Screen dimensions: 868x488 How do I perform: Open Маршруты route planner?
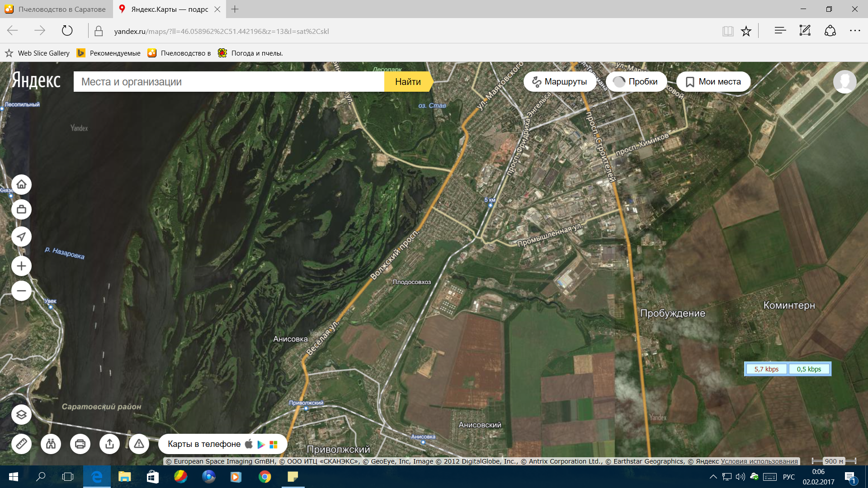point(559,82)
